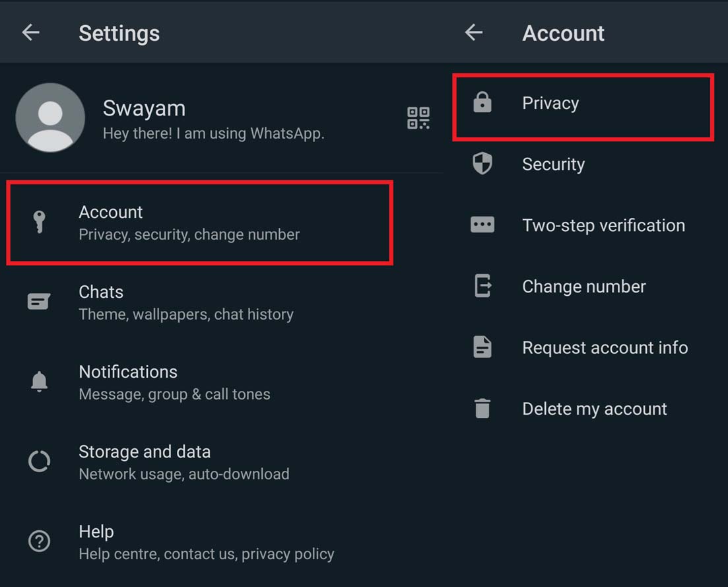The width and height of the screenshot is (728, 587).
Task: Click the dots icon for Two-step verification
Action: pyautogui.click(x=482, y=224)
